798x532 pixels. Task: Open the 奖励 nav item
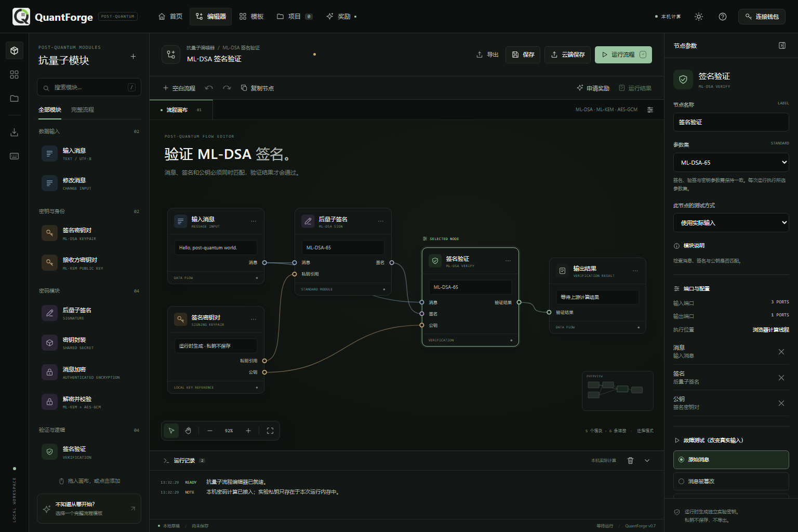click(341, 17)
